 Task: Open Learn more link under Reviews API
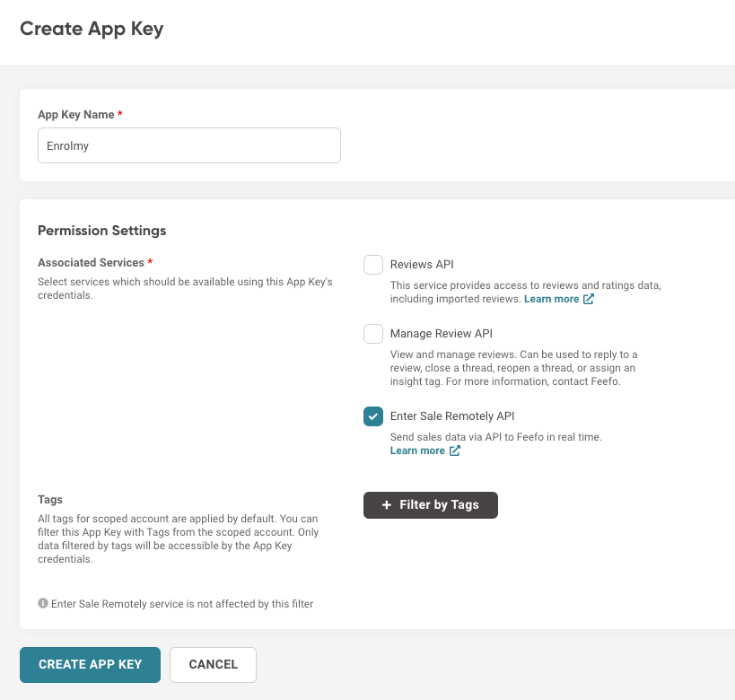coord(551,299)
